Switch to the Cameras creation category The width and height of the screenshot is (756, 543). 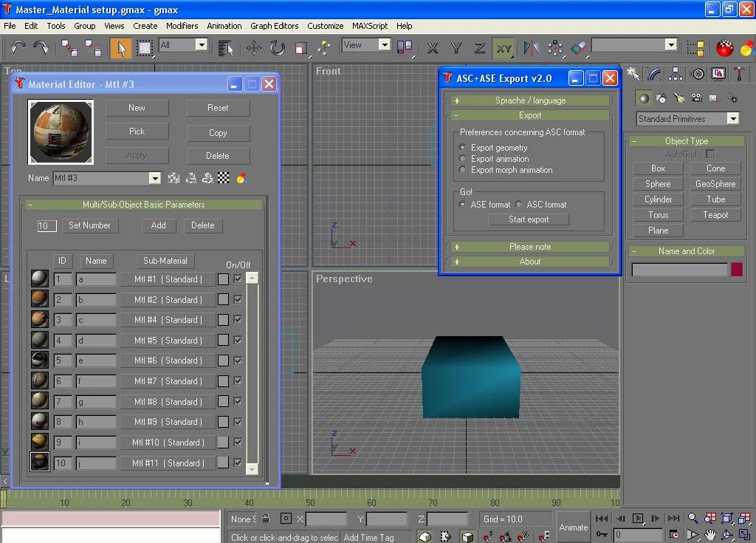point(696,98)
